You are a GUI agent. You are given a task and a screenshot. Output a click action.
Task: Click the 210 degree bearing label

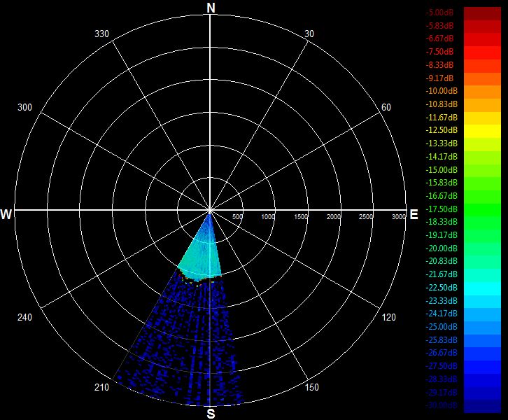pos(101,387)
